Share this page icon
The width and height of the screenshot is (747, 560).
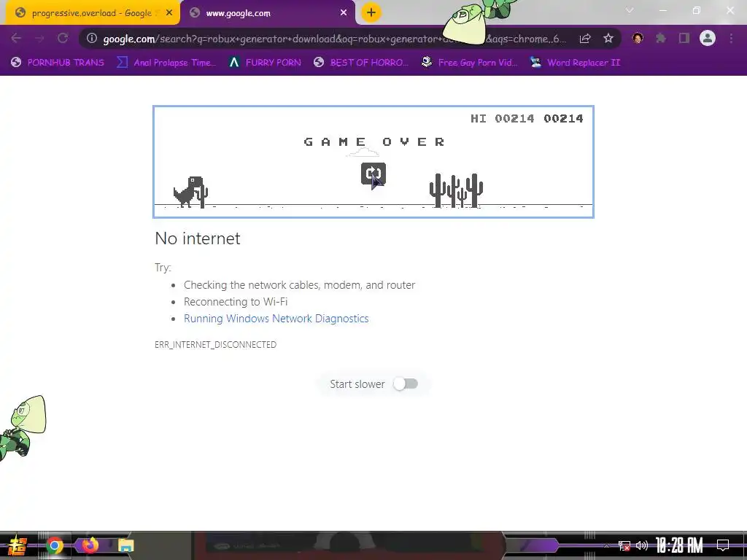click(x=585, y=39)
